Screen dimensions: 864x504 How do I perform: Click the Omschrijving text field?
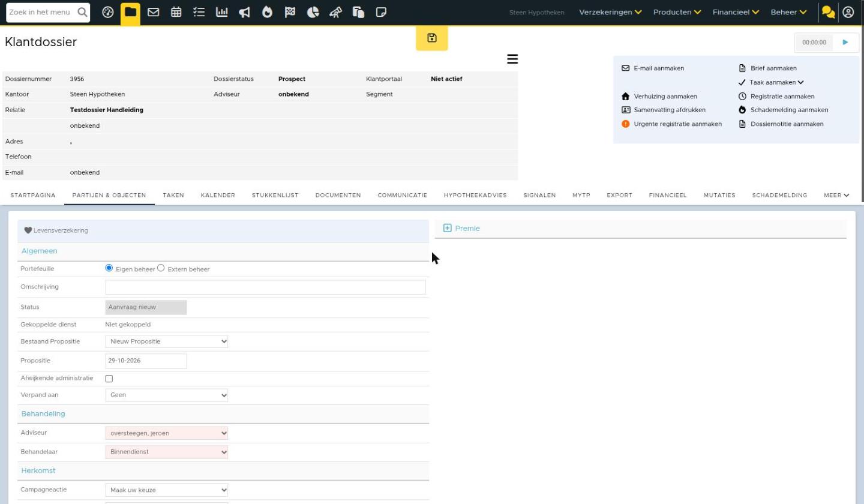[265, 287]
